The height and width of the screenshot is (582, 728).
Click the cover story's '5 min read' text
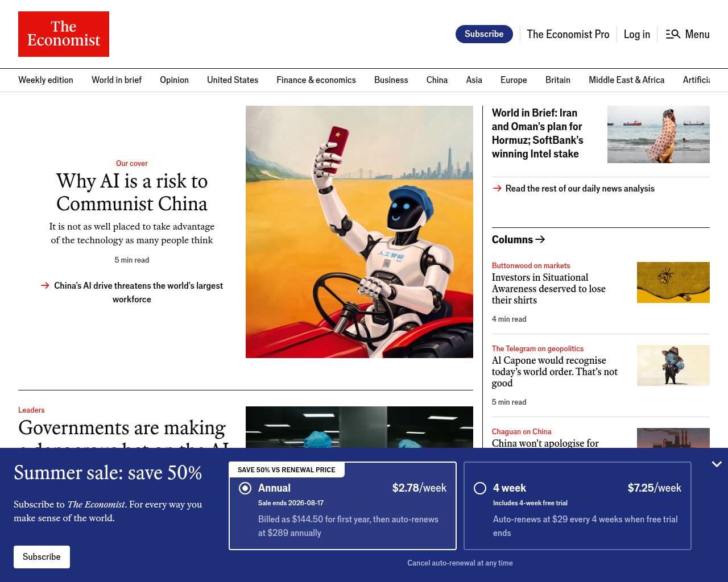pos(132,260)
